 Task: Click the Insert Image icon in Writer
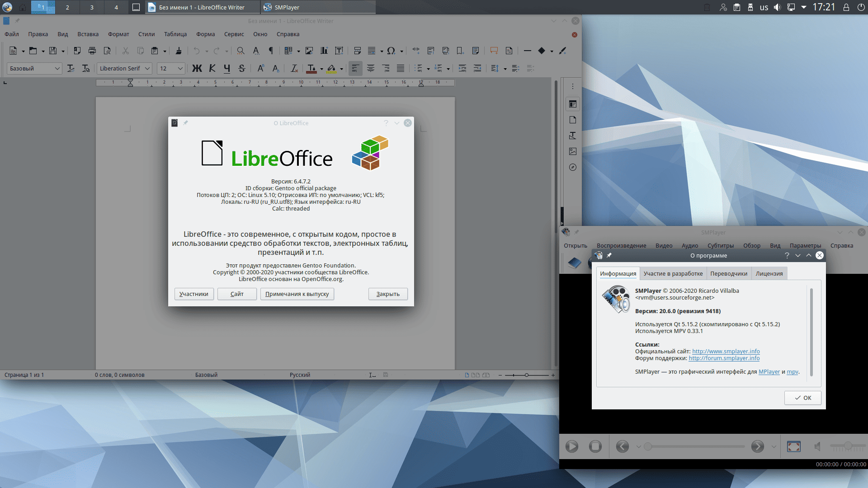click(x=309, y=51)
